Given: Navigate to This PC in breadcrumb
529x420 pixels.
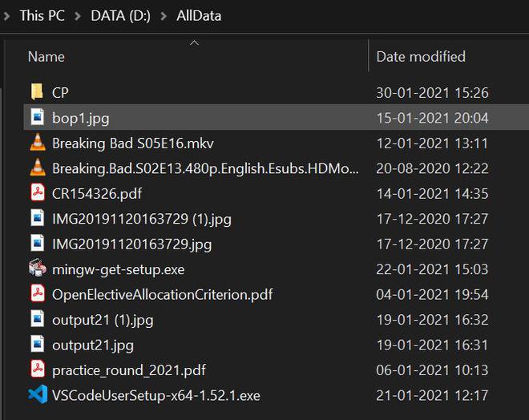Looking at the screenshot, I should 42,16.
